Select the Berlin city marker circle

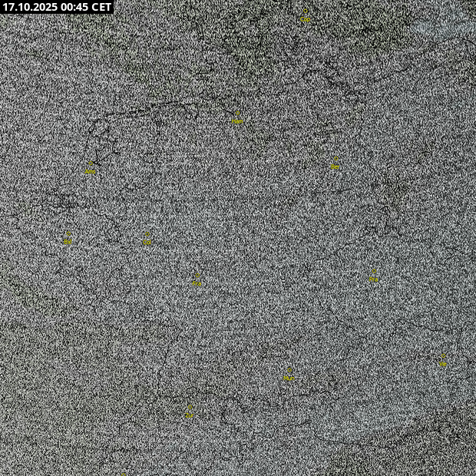(x=336, y=159)
